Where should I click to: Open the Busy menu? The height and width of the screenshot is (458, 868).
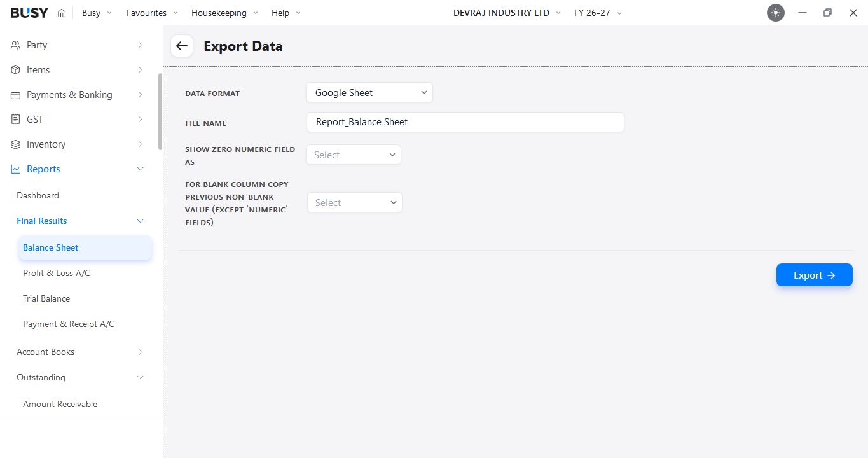tap(97, 13)
